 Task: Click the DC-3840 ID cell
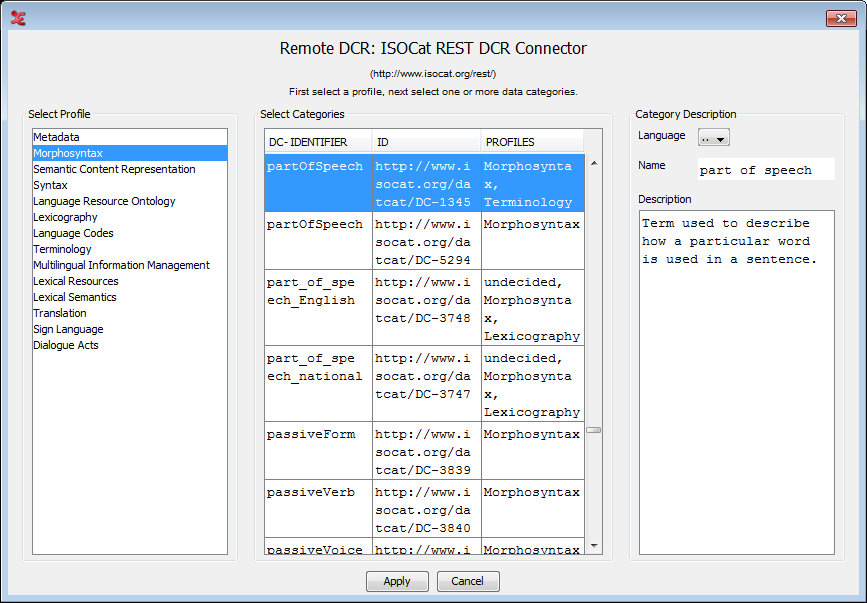pyautogui.click(x=427, y=509)
